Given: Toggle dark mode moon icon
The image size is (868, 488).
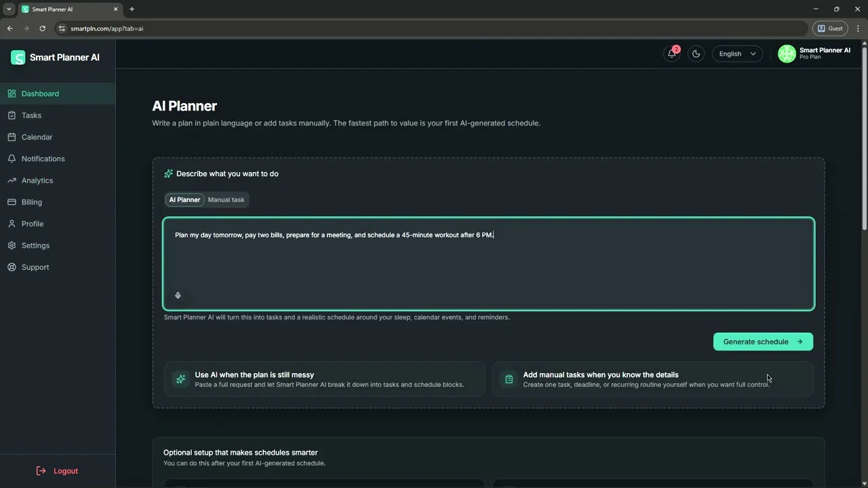Looking at the screenshot, I should pos(696,54).
